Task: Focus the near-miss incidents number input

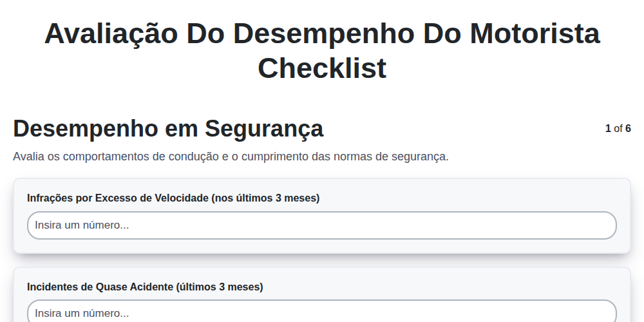Action: pyautogui.click(x=321, y=311)
